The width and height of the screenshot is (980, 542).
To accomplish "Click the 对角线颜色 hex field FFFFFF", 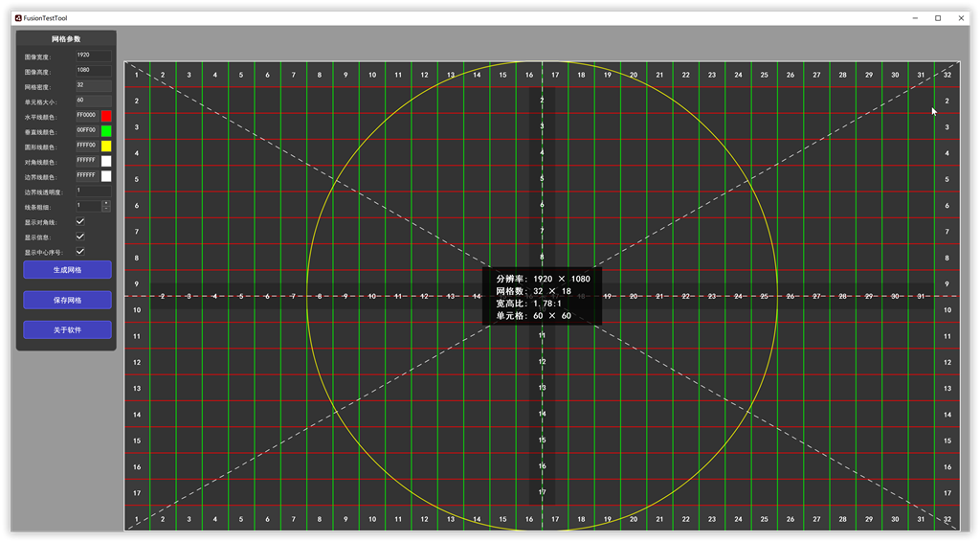I will pyautogui.click(x=87, y=161).
